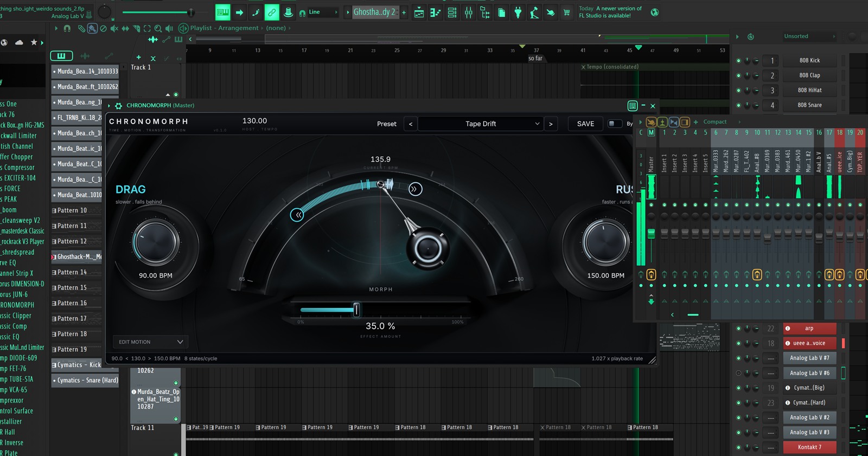
Task: Open the Playlist view from top toolbar
Action: pos(419,12)
